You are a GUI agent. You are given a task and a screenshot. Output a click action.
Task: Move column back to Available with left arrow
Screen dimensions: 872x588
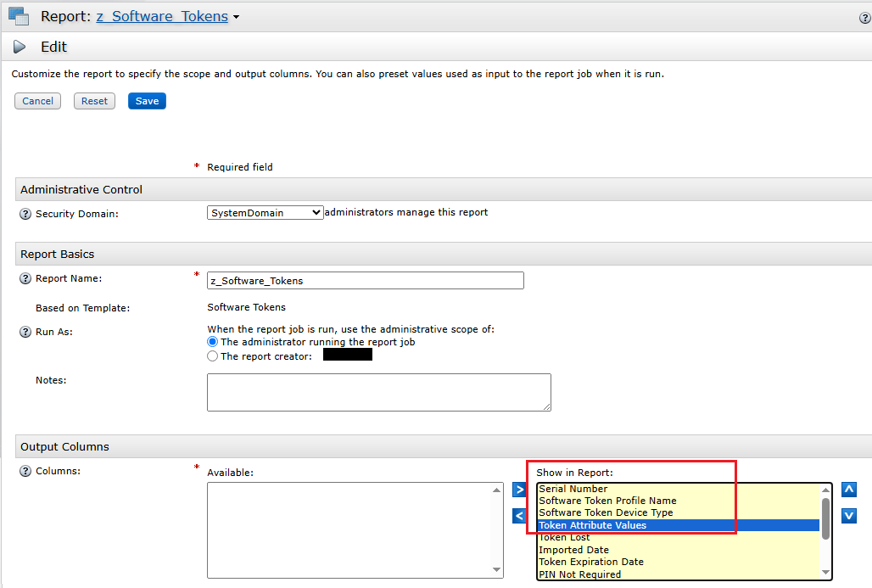(519, 516)
